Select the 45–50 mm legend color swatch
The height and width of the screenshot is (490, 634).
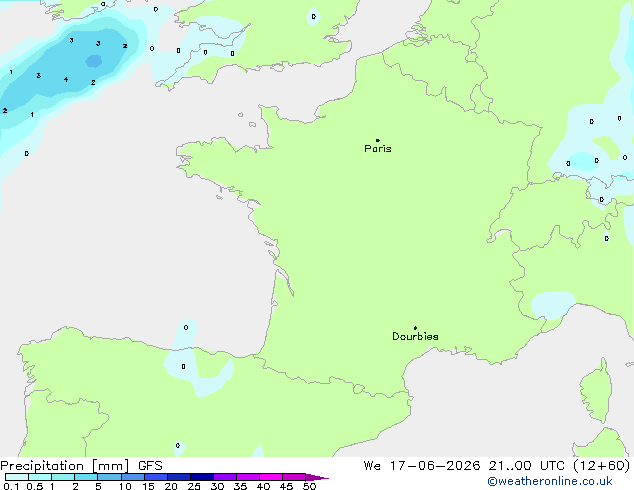(294, 477)
